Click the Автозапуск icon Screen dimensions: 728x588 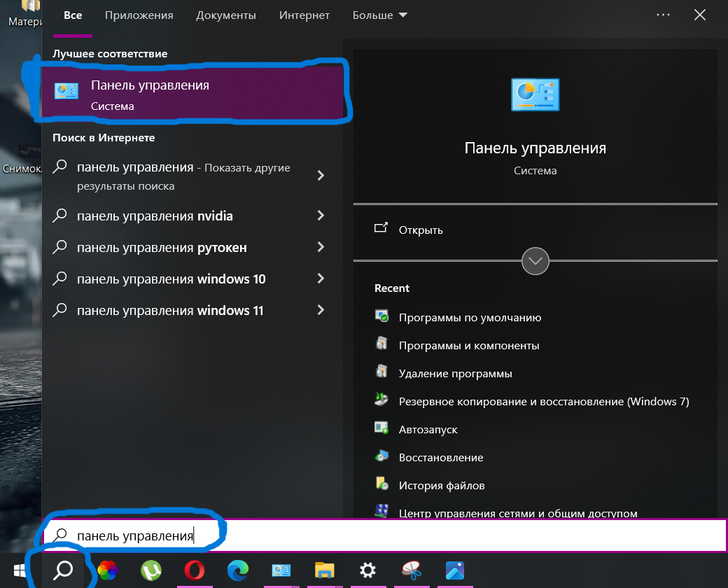coord(381,428)
